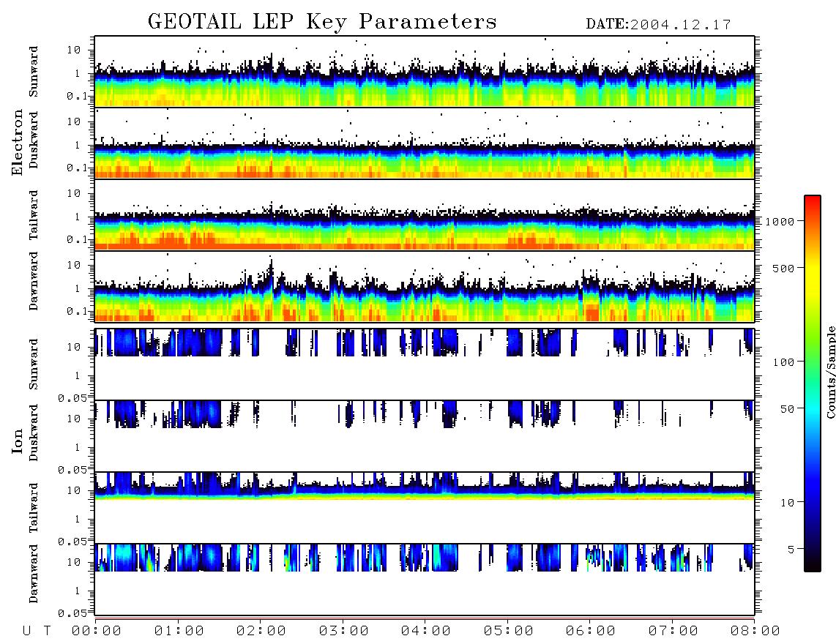The height and width of the screenshot is (644, 836).
Task: Select the 06:00 time tick
Action: [591, 632]
